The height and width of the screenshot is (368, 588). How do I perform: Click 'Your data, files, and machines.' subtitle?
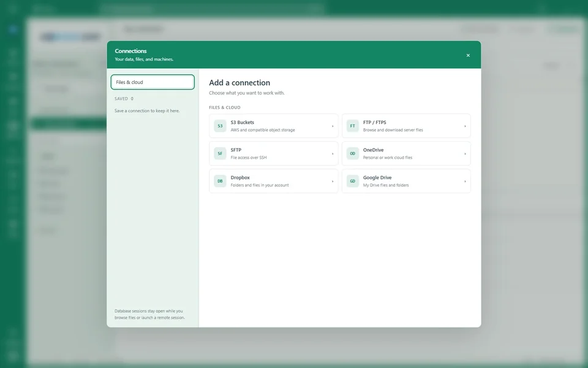point(144,59)
